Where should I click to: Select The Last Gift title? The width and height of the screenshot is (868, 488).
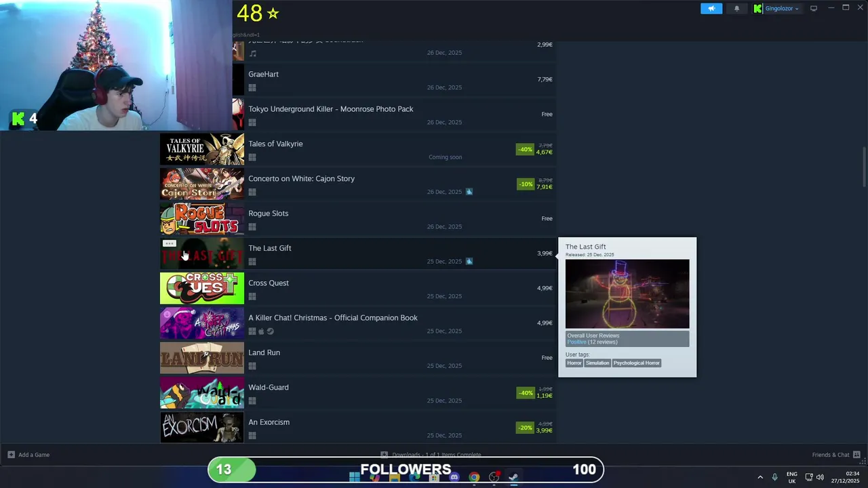click(x=269, y=248)
